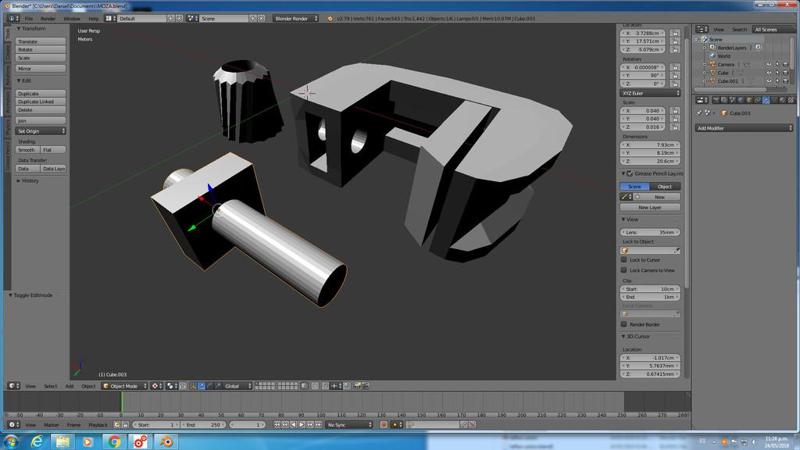Click the Smooth shading button
The height and width of the screenshot is (450, 800).
pyautogui.click(x=28, y=150)
